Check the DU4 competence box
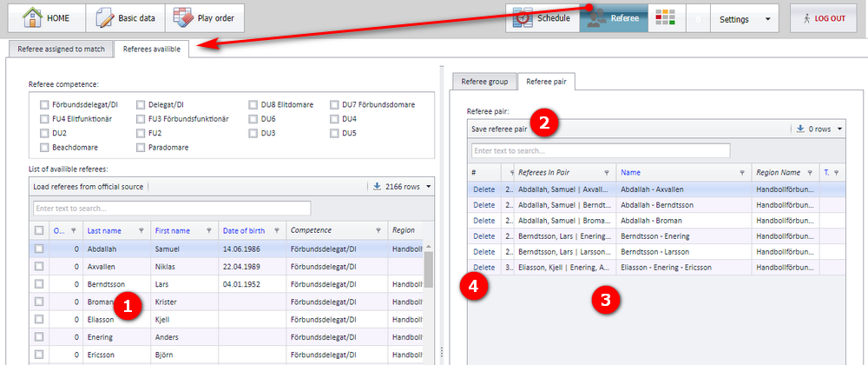This screenshot has height=365, width=868. click(x=334, y=118)
